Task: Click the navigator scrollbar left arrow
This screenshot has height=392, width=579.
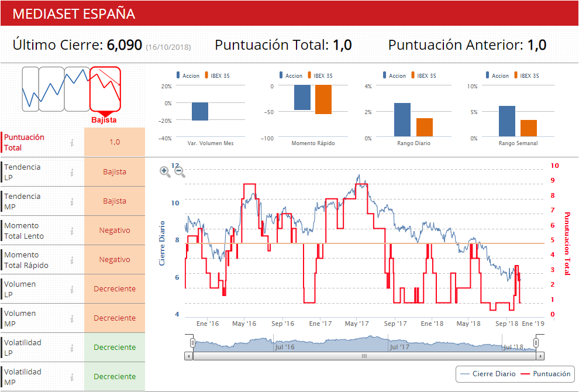Action: 189,356
